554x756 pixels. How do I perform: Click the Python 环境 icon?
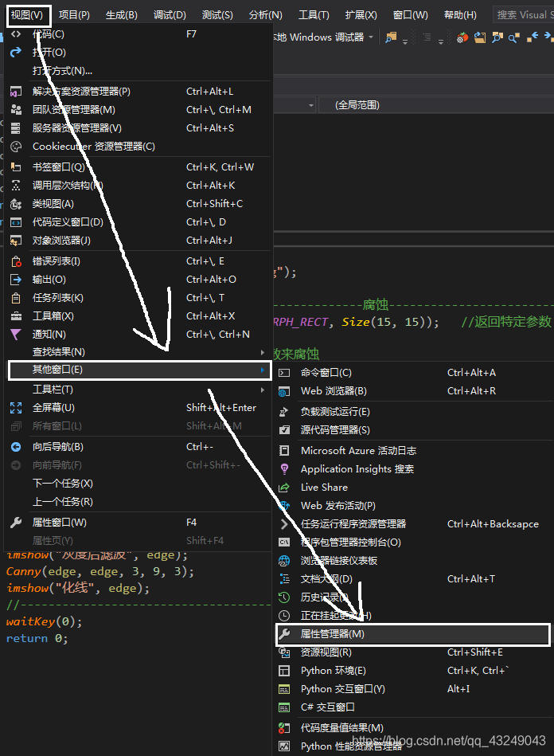tap(284, 671)
